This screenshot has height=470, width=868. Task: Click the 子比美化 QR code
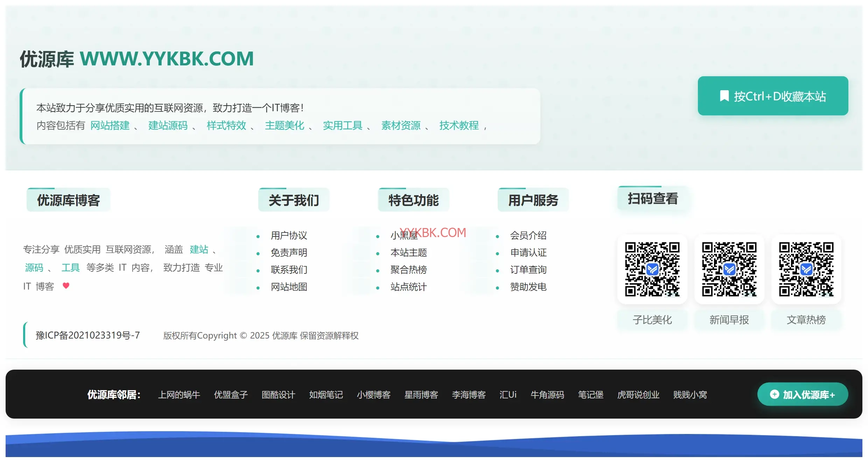pos(652,269)
